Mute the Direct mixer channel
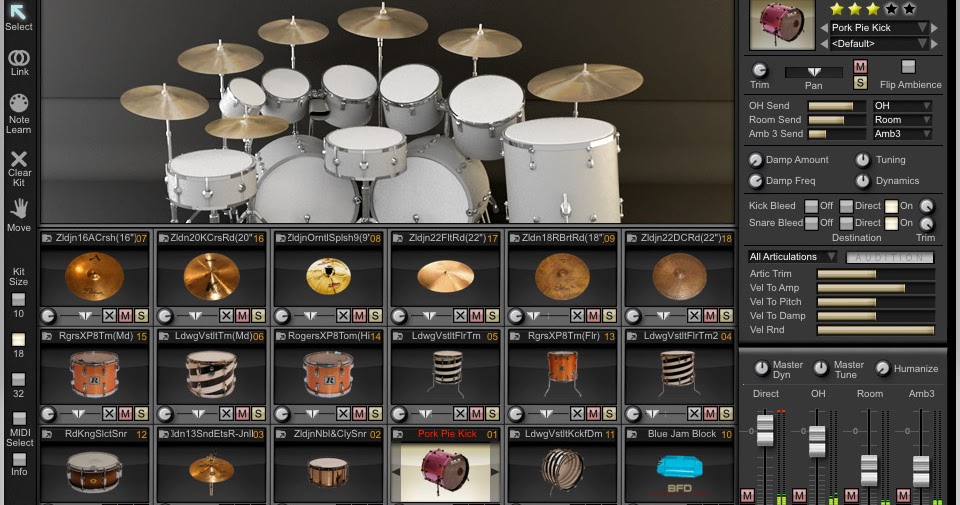 [x=748, y=496]
